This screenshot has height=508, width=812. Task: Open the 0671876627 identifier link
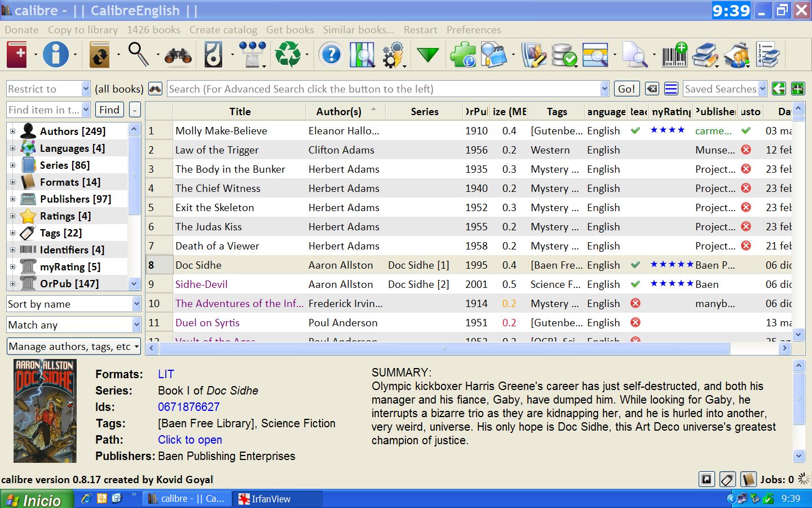(188, 407)
